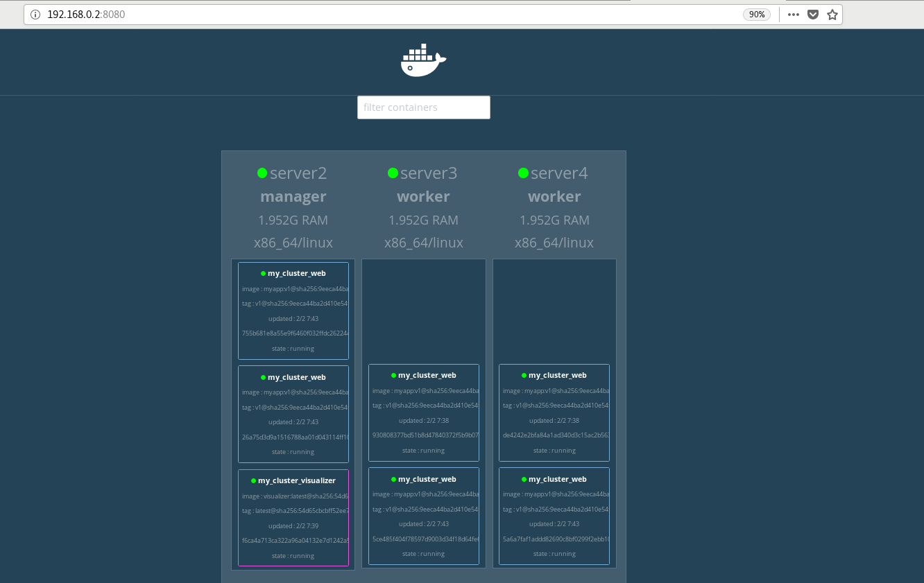924x583 pixels.
Task: Click updated 2/2 7:43 in card 755b681e8a55
Action: pyautogui.click(x=293, y=319)
